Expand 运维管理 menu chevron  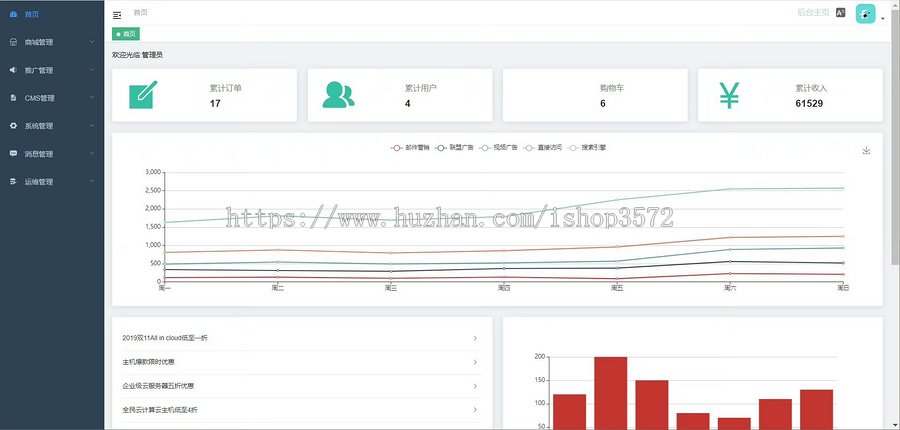click(92, 181)
